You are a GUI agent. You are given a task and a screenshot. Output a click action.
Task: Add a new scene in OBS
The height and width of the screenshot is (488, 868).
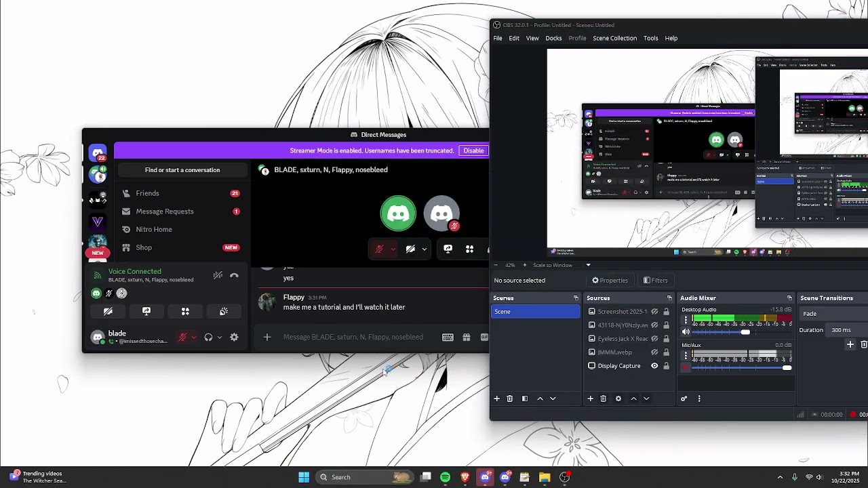[496, 399]
